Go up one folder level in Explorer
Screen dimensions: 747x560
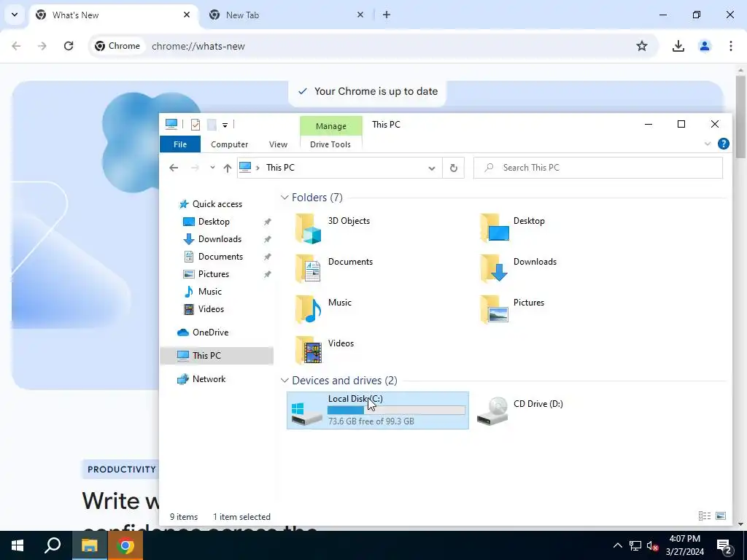tap(228, 168)
